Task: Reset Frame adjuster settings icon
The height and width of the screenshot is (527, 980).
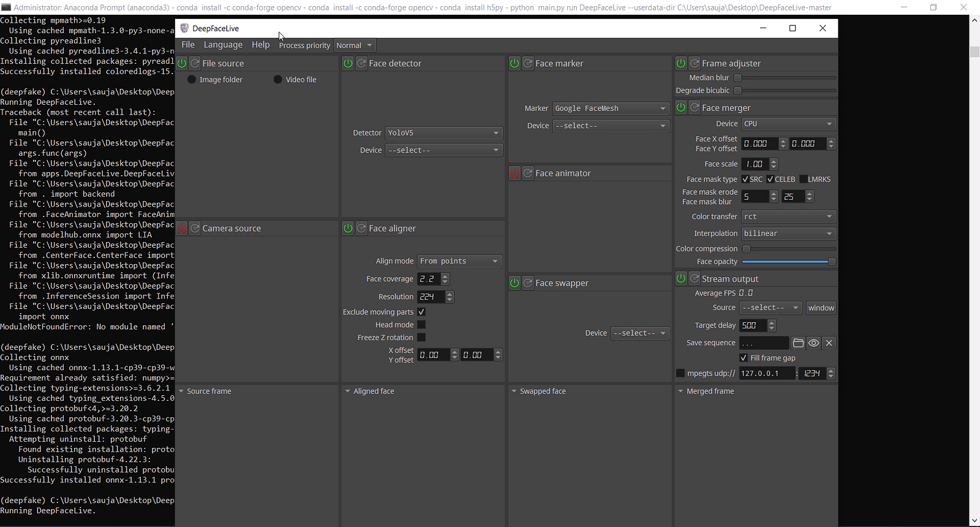Action: [695, 63]
